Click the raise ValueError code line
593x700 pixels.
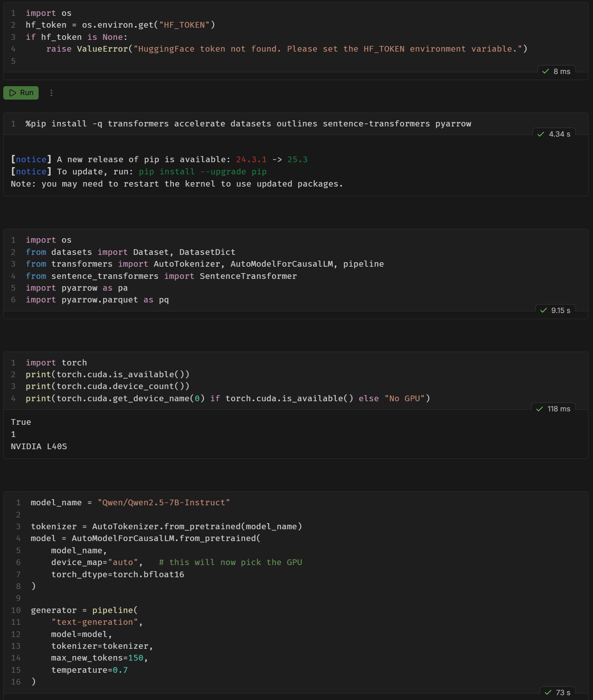pyautogui.click(x=287, y=49)
